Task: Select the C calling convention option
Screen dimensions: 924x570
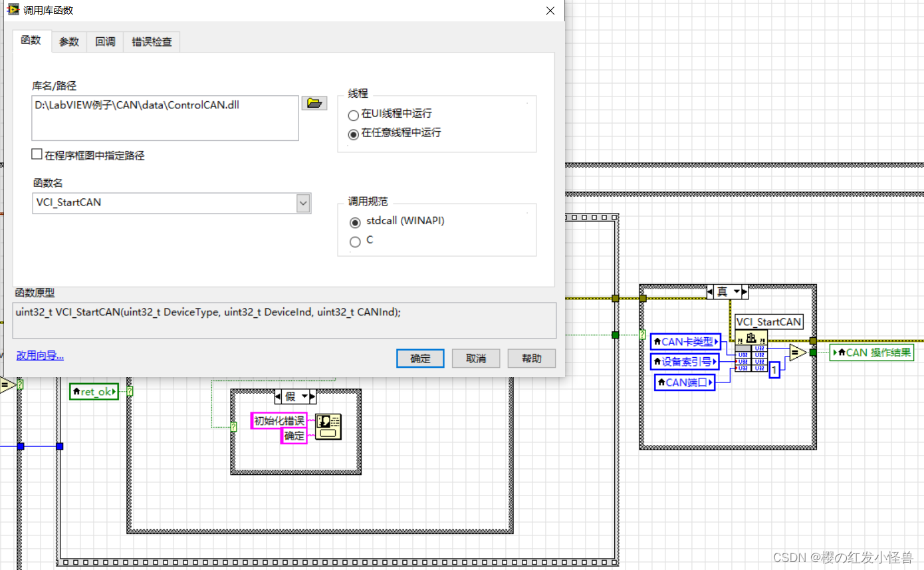Action: (x=355, y=241)
